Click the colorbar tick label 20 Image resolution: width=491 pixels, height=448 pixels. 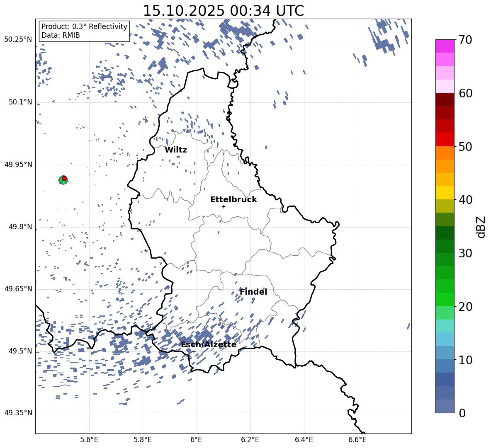[465, 307]
